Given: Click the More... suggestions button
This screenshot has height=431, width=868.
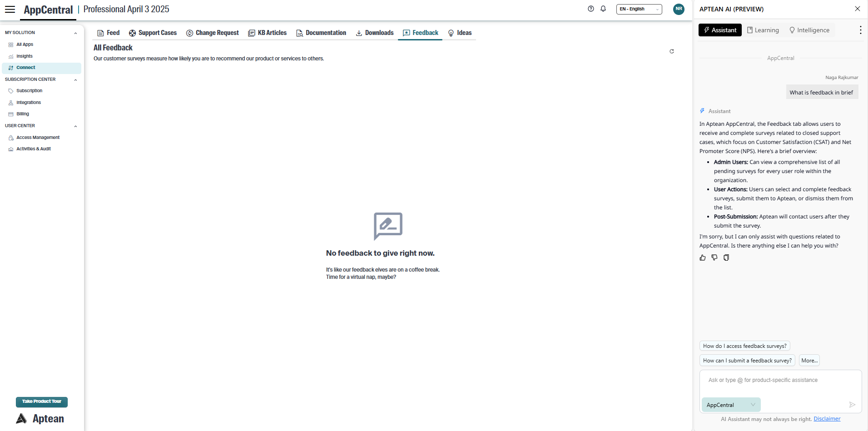Looking at the screenshot, I should [x=809, y=361].
